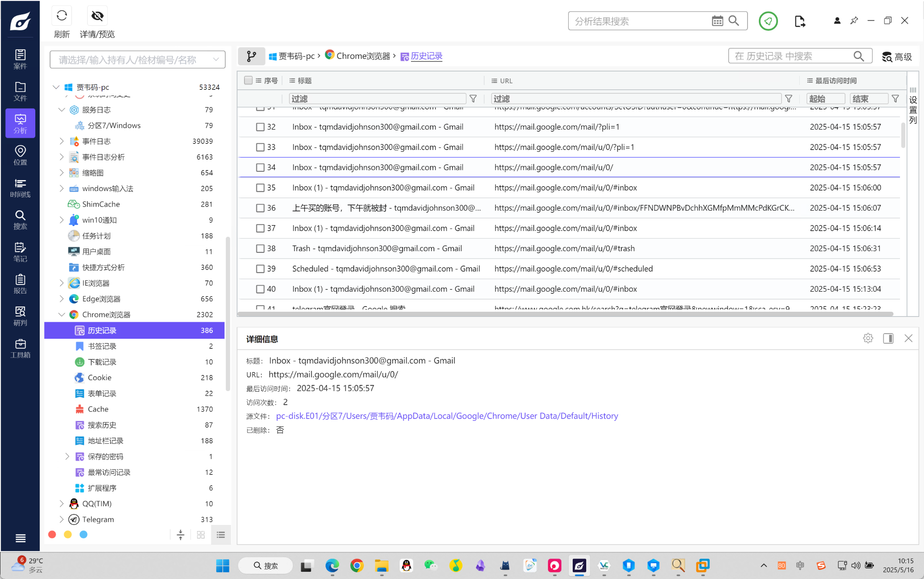Open the holder/evidence selection dropdown
This screenshot has width=924, height=579.
(x=137, y=60)
